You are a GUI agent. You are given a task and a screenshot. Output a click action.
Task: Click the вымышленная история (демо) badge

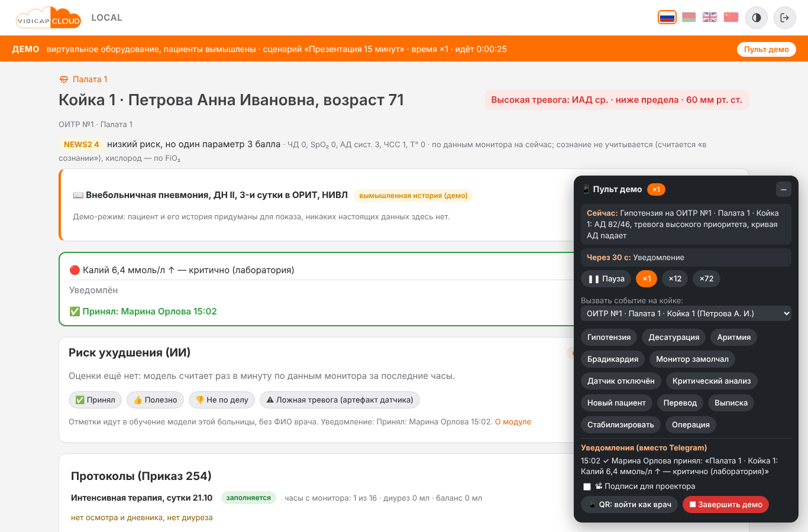(413, 196)
